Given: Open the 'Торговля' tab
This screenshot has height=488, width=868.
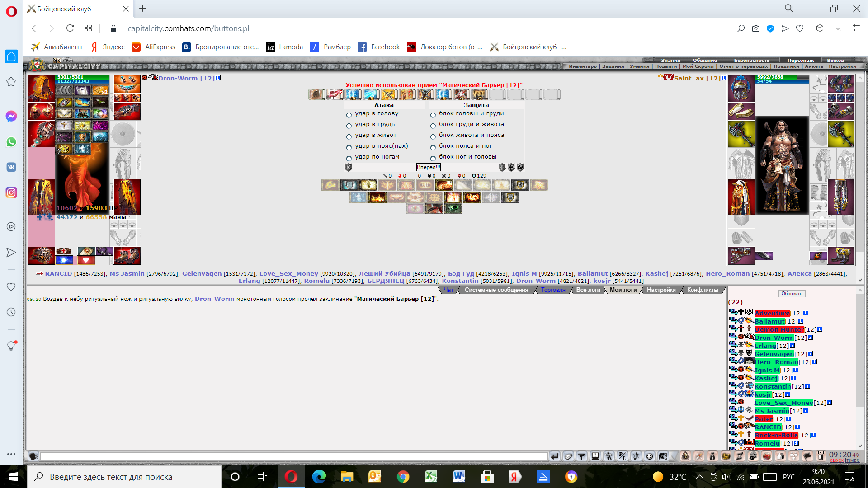Looking at the screenshot, I should (553, 290).
